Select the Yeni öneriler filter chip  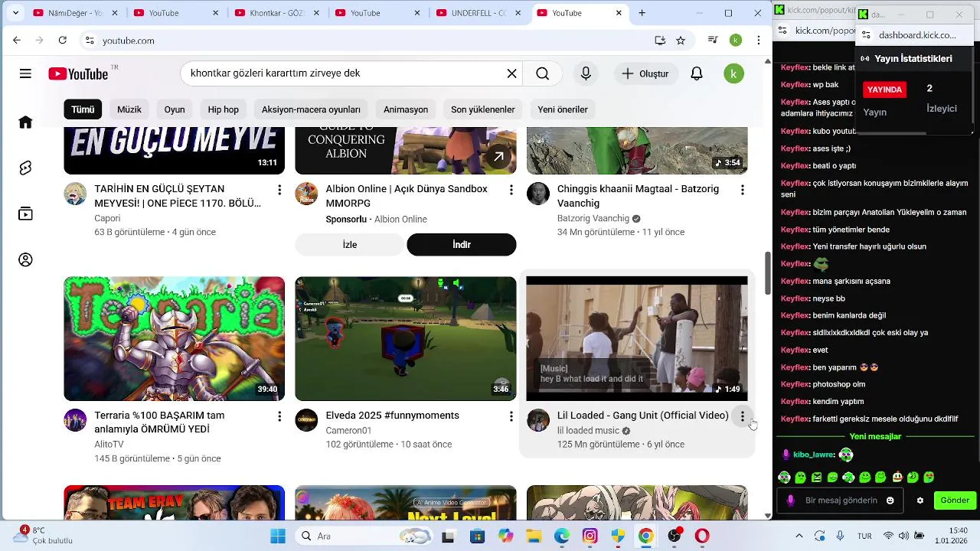(563, 109)
